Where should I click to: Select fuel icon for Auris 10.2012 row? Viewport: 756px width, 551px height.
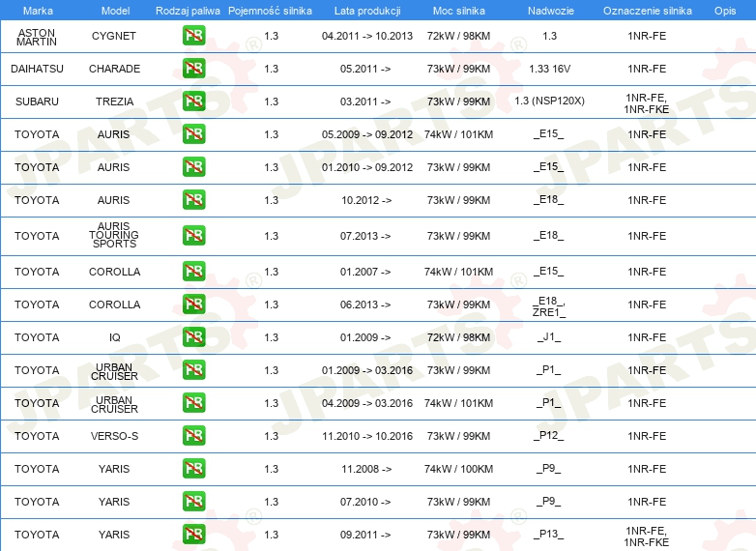[x=193, y=199]
